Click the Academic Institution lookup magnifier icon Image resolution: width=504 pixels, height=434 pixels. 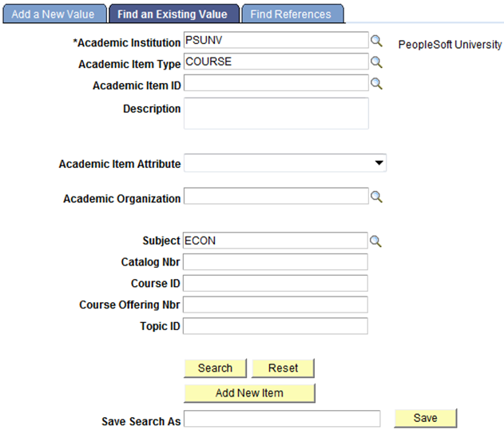click(376, 40)
